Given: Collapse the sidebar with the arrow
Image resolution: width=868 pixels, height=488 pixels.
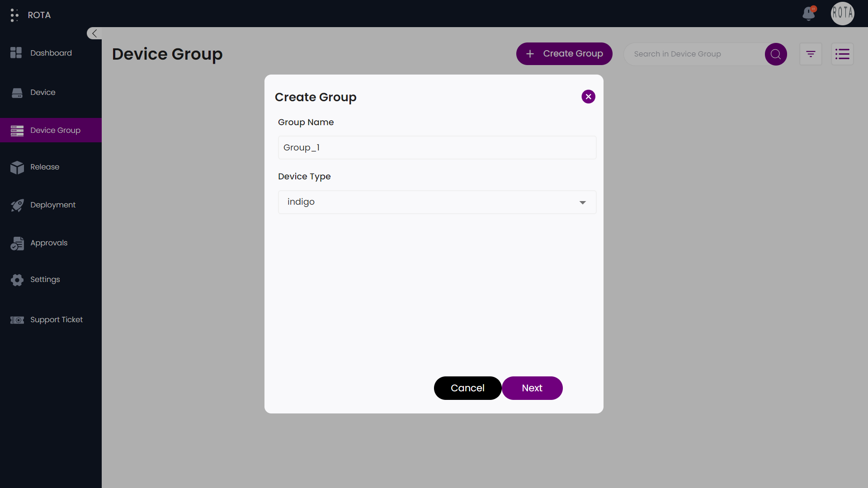Looking at the screenshot, I should tap(94, 33).
